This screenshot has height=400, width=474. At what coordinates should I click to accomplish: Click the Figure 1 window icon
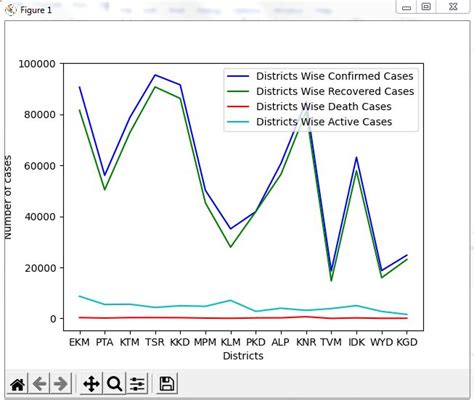coord(10,10)
